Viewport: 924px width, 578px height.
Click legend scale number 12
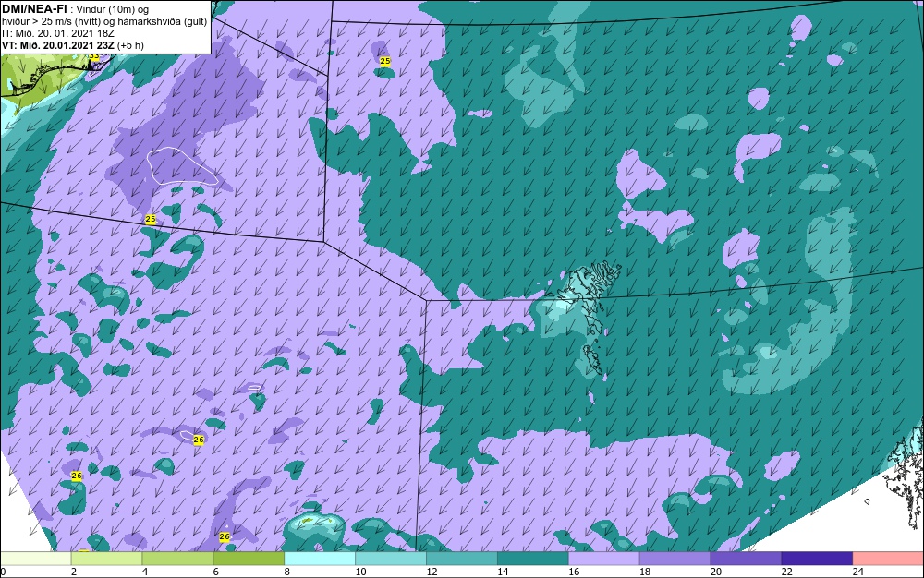432,572
